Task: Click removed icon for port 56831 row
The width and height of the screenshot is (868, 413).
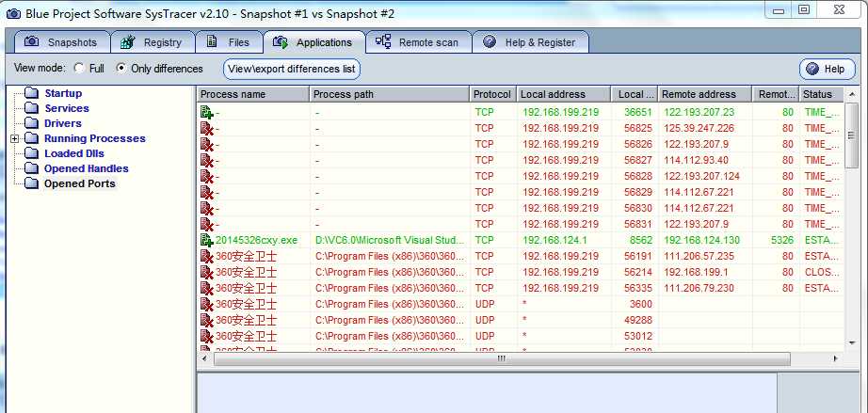Action: coord(207,225)
